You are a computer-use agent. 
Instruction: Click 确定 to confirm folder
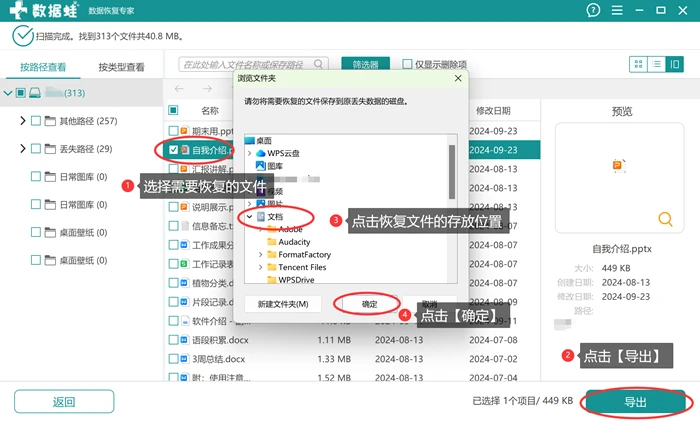[369, 304]
